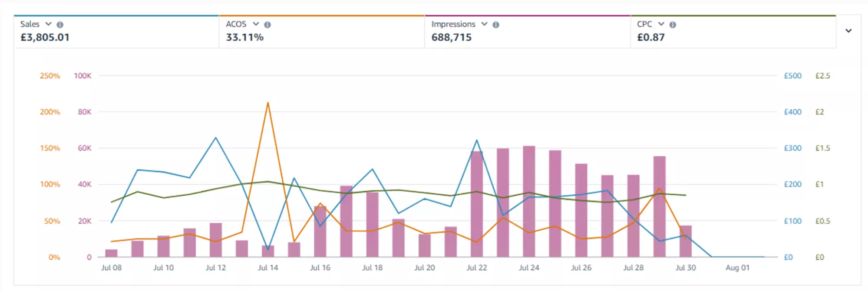Click the blue Sales peak at Jul 12

click(x=216, y=138)
